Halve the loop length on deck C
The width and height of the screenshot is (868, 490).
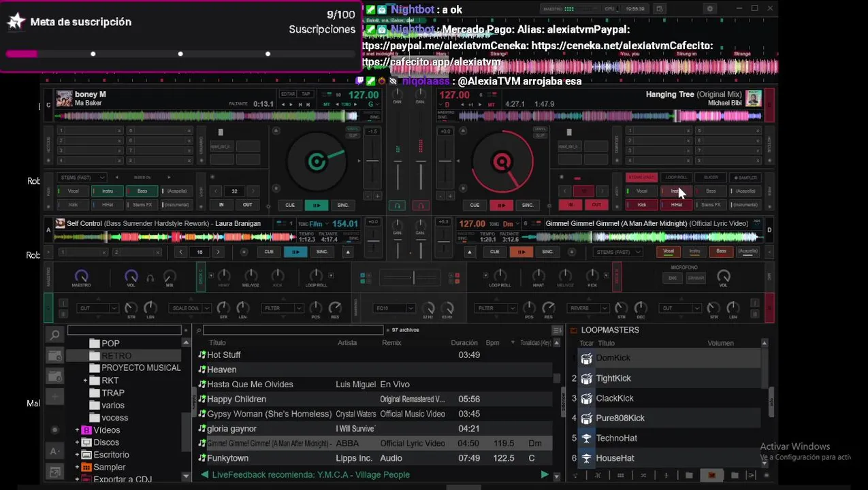pyautogui.click(x=214, y=191)
